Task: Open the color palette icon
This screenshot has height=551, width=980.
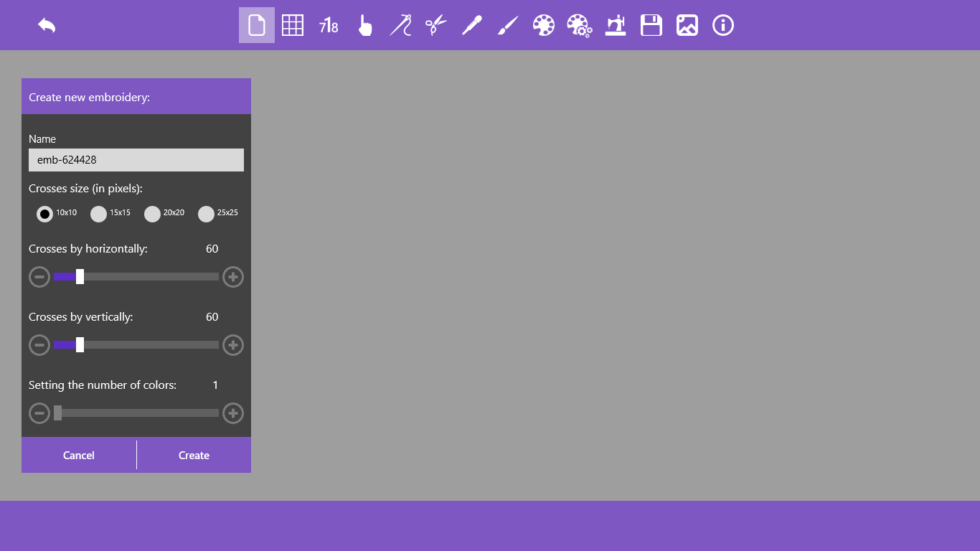Action: coord(544,25)
